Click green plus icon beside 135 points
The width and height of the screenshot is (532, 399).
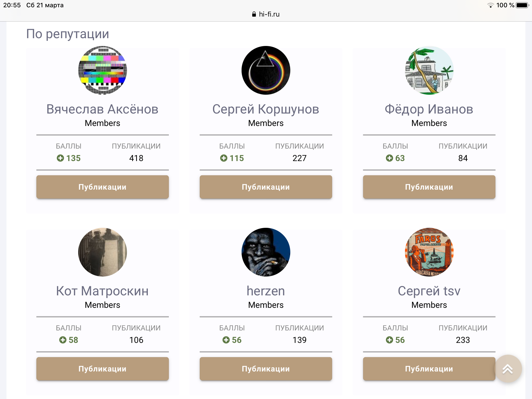pyautogui.click(x=60, y=158)
